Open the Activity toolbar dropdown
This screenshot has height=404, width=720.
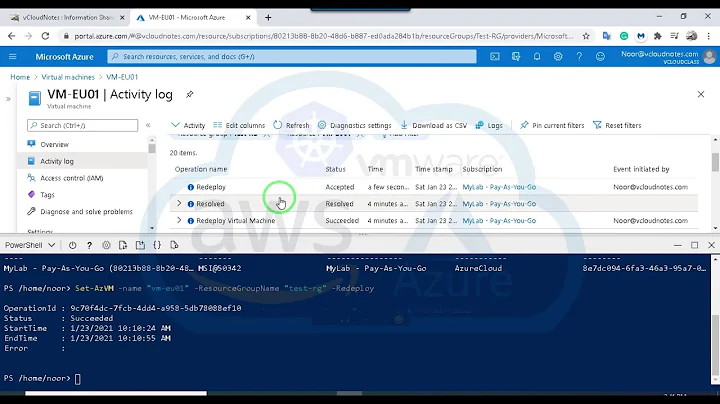pos(188,125)
